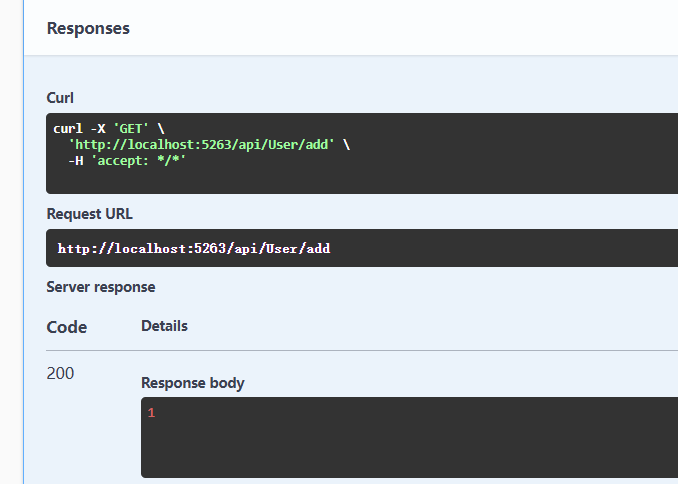The width and height of the screenshot is (678, 484).
Task: Select the curl -X 'GET' command line
Action: point(109,128)
